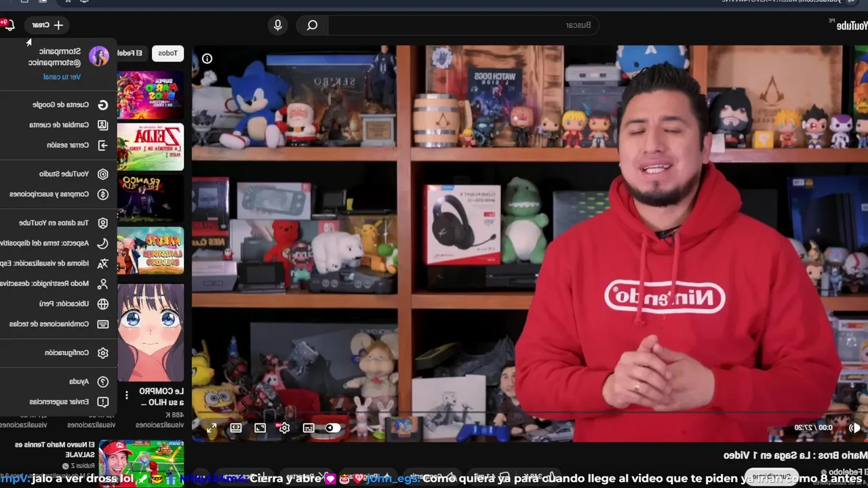The width and height of the screenshot is (868, 488).
Task: Select Cuenta de Google menu entry
Action: [58, 104]
